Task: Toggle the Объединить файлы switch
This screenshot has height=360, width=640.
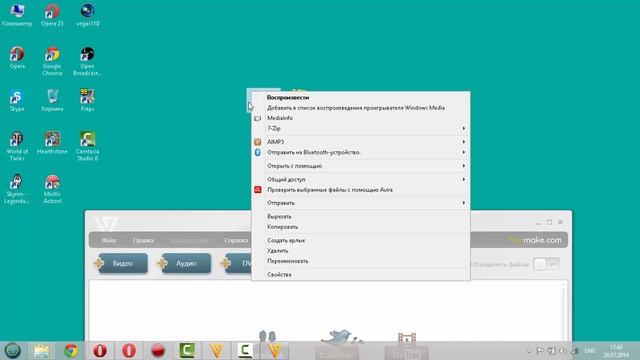Action: (x=546, y=264)
